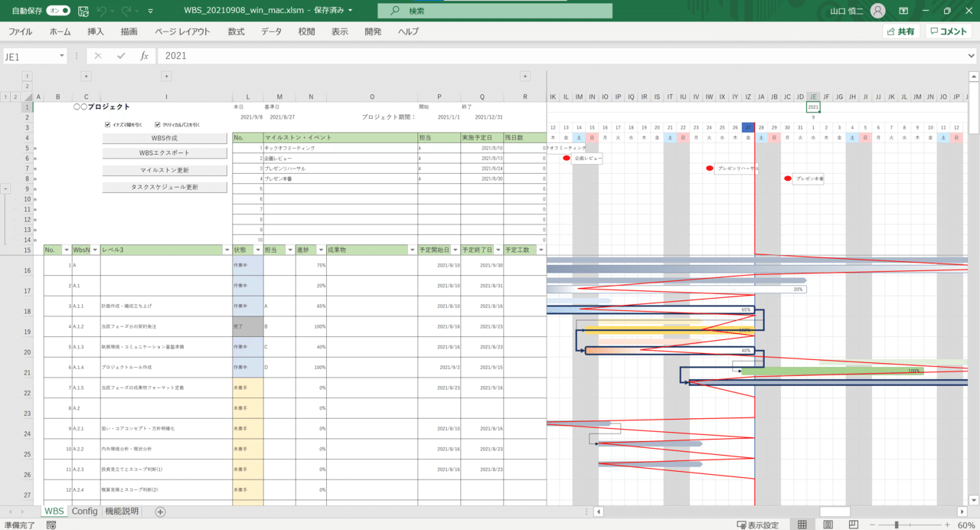980x530 pixels.
Task: Click the Redo arrow icon
Action: pyautogui.click(x=126, y=11)
